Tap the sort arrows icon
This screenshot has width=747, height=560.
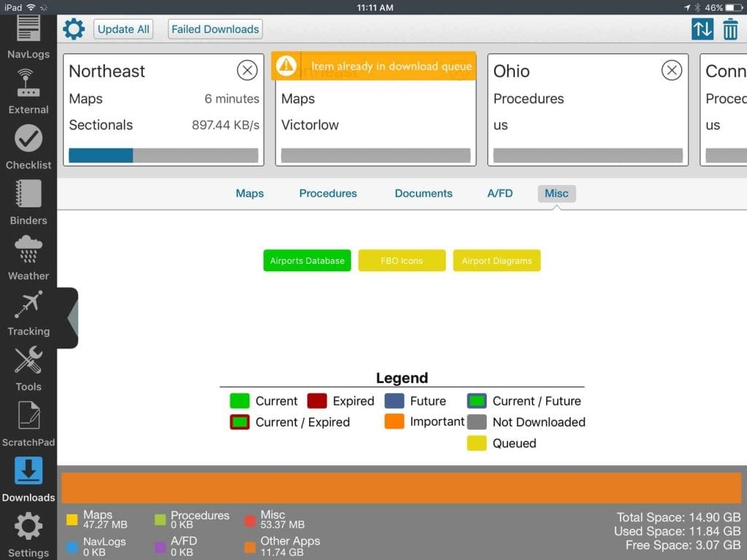tap(703, 29)
